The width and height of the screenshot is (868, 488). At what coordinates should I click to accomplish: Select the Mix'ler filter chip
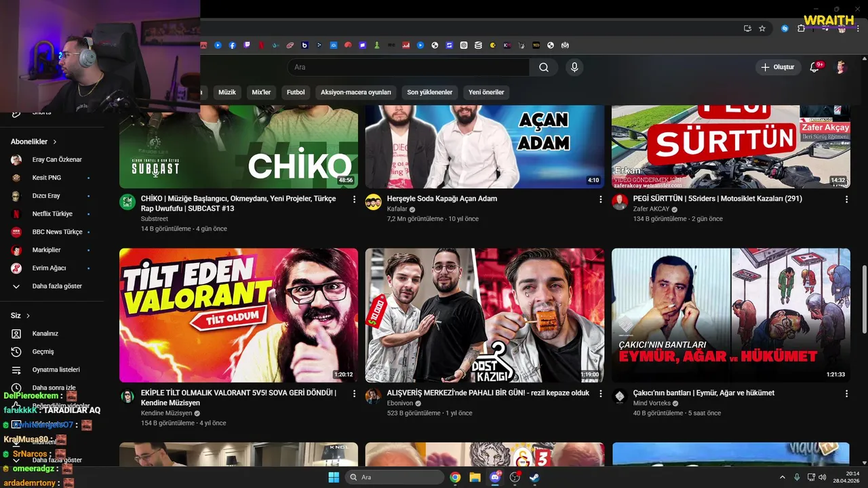tap(261, 92)
